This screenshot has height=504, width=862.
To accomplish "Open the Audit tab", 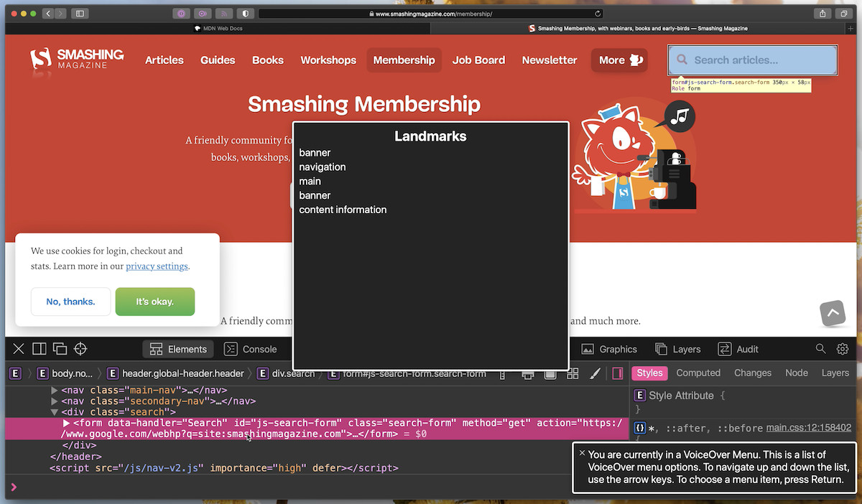I will 738,349.
